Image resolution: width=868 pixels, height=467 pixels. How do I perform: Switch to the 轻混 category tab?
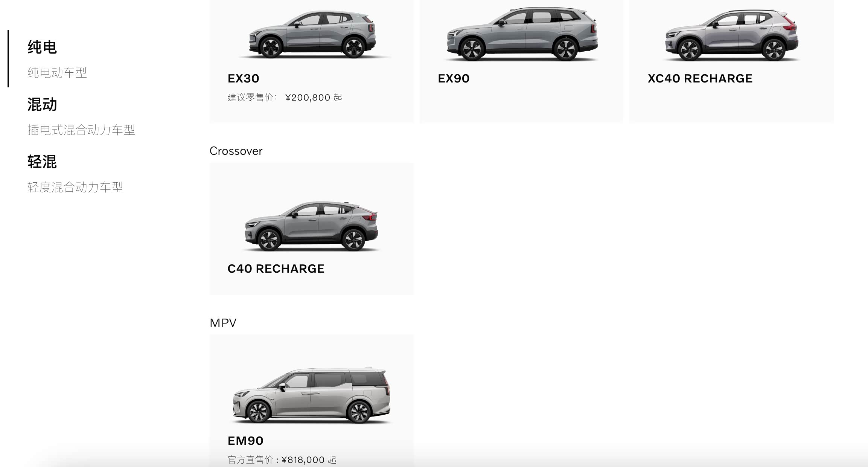[x=42, y=162]
